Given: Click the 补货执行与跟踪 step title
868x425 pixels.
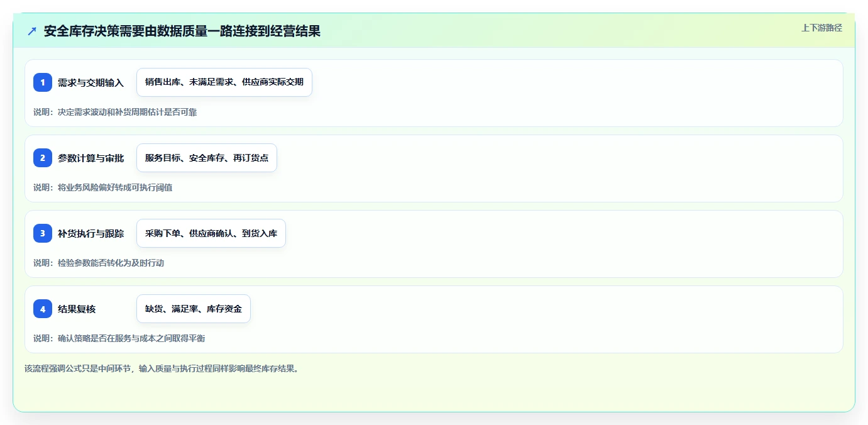Looking at the screenshot, I should pyautogui.click(x=91, y=233).
